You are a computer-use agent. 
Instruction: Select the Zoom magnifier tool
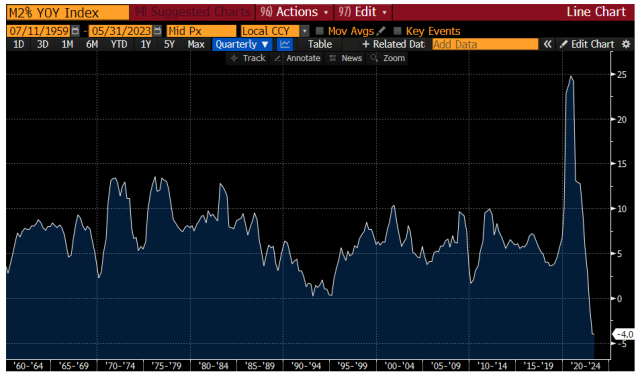click(x=387, y=58)
